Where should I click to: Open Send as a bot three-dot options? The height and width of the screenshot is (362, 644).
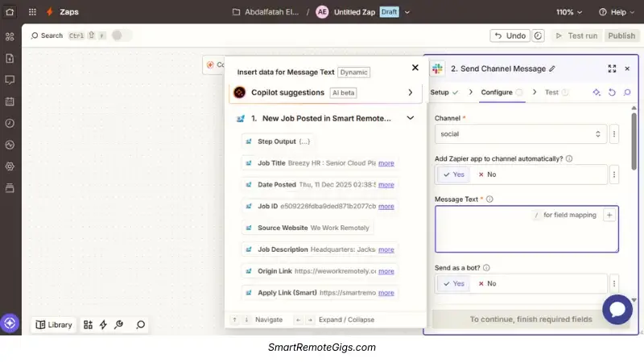[614, 284]
